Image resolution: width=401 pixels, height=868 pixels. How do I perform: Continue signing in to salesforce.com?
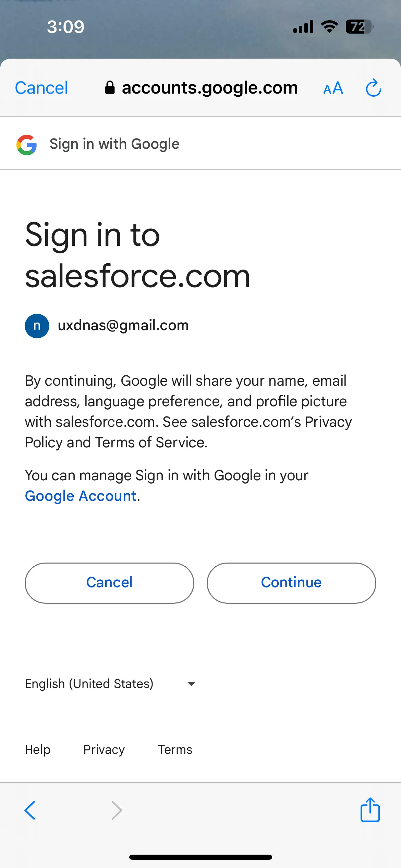(291, 583)
